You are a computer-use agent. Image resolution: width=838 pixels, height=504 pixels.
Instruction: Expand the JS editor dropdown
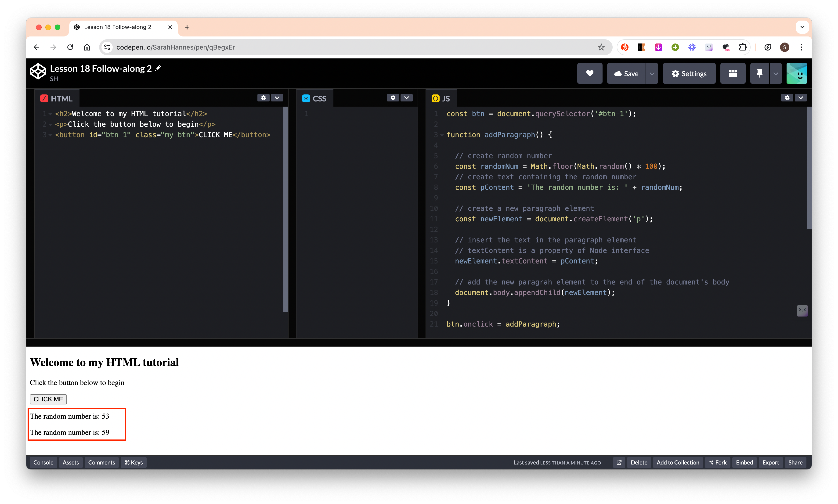coord(801,98)
